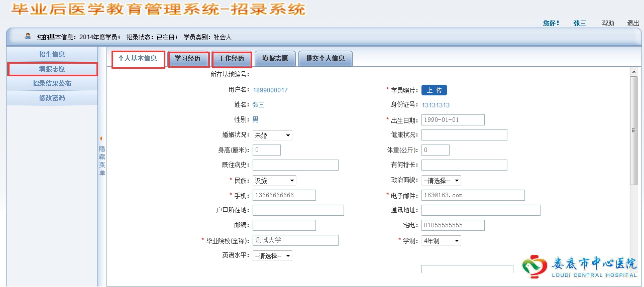Collapse sidebar with the orange arrow icon

(101, 138)
